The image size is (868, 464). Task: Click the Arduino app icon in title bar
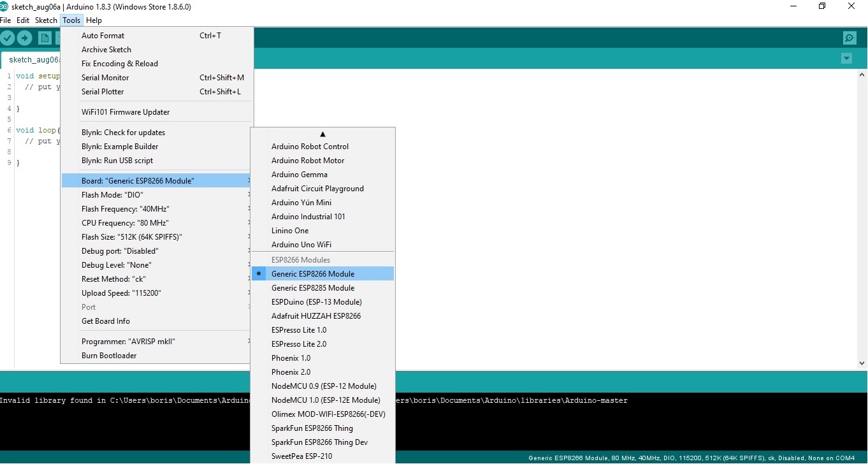(4, 6)
